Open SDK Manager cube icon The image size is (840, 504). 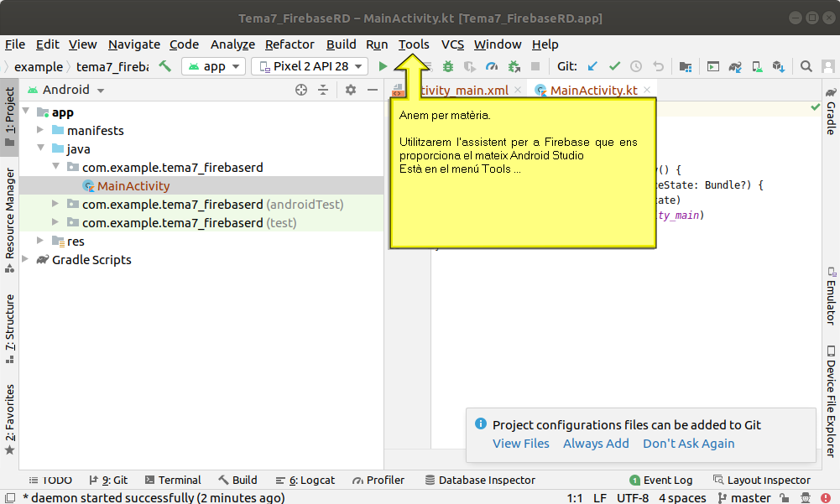(x=779, y=66)
